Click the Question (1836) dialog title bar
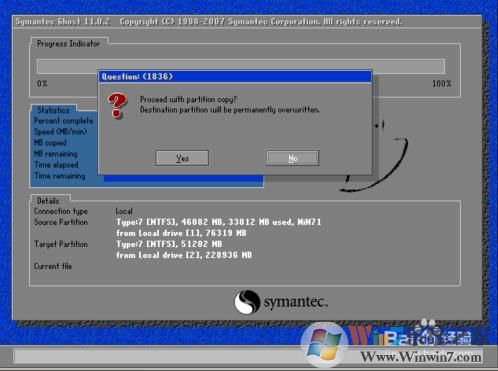The height and width of the screenshot is (371, 498). tap(235, 76)
